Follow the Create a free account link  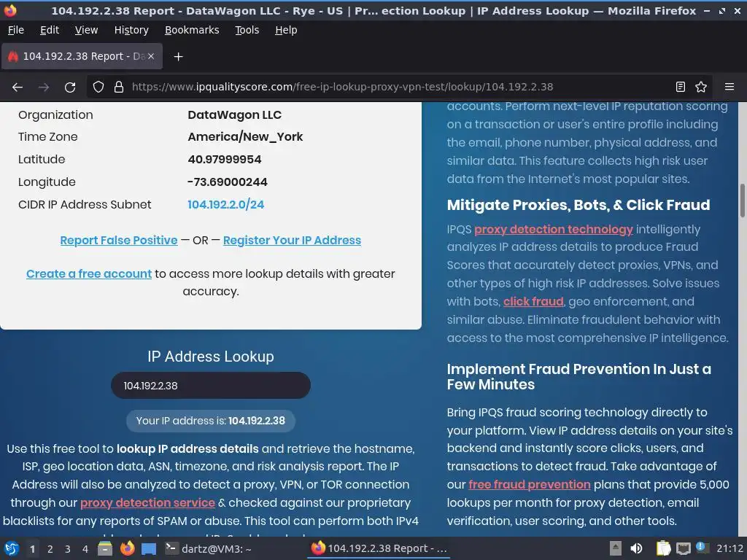pos(89,274)
